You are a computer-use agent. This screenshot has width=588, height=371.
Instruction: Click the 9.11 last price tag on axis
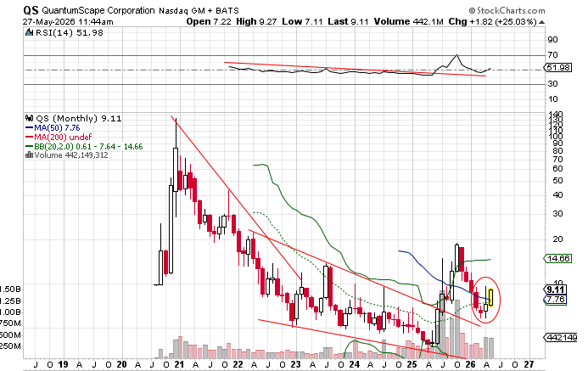click(x=555, y=289)
